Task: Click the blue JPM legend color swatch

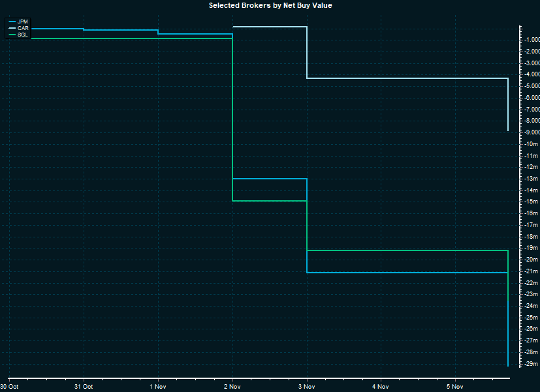Action: click(x=11, y=22)
